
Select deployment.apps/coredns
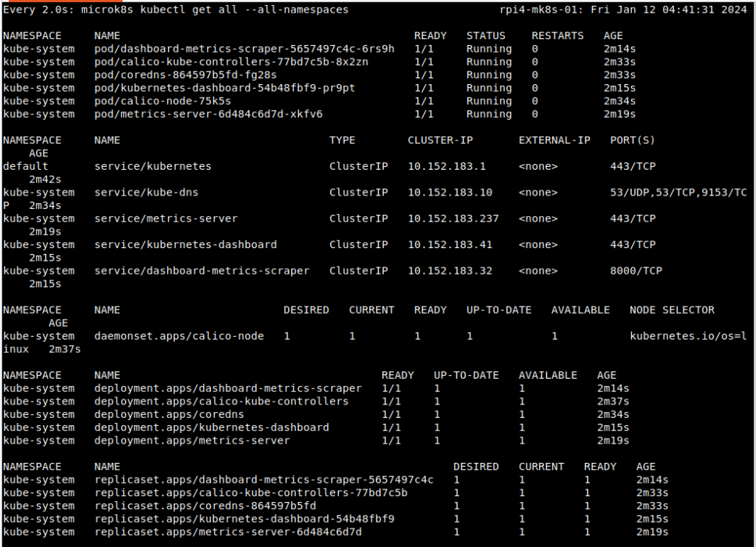(x=169, y=414)
